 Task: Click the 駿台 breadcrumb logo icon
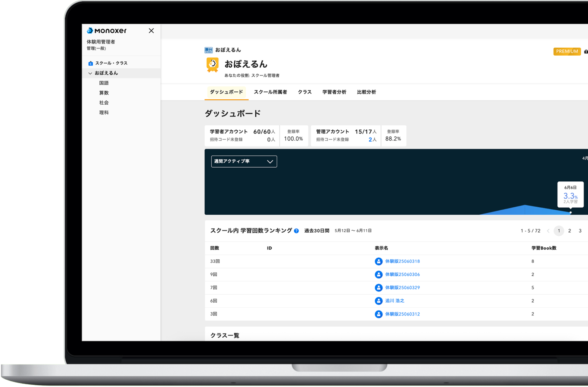click(x=208, y=50)
